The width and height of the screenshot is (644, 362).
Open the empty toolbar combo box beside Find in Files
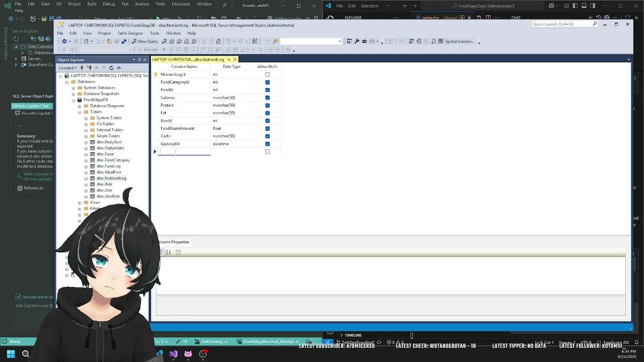tap(310, 41)
